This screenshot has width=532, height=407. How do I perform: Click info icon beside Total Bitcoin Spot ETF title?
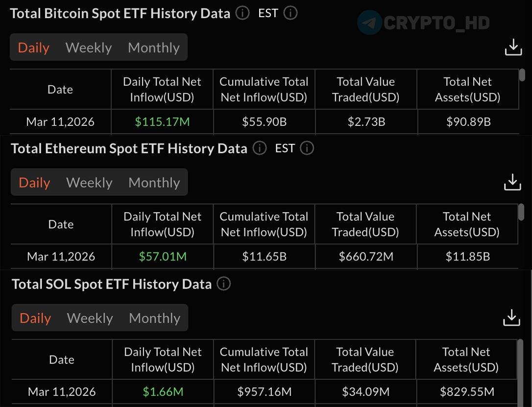tap(242, 13)
